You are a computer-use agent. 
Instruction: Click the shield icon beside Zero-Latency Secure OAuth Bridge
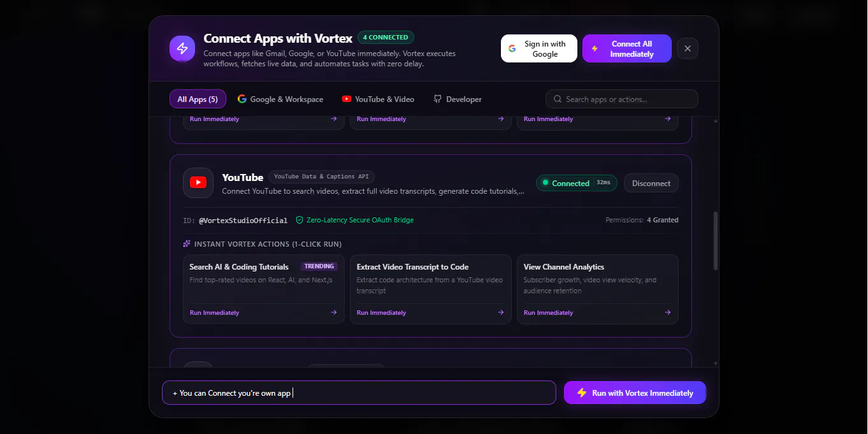pyautogui.click(x=300, y=220)
